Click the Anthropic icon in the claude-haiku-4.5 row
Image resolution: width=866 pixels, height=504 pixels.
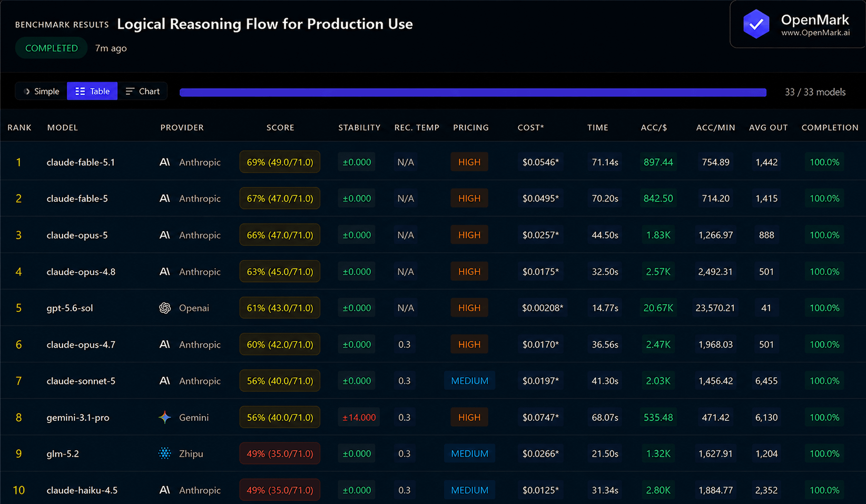coord(165,490)
